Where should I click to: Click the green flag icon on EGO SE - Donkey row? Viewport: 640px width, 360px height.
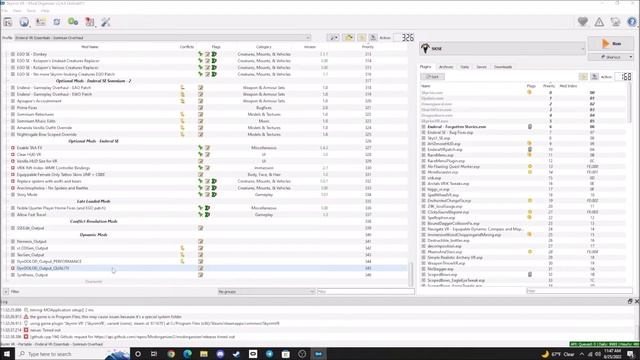tap(200, 54)
